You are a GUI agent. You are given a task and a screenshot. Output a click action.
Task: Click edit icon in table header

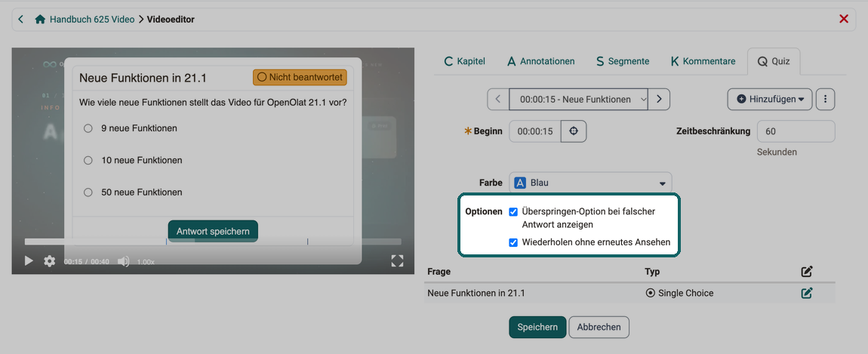coord(807,272)
